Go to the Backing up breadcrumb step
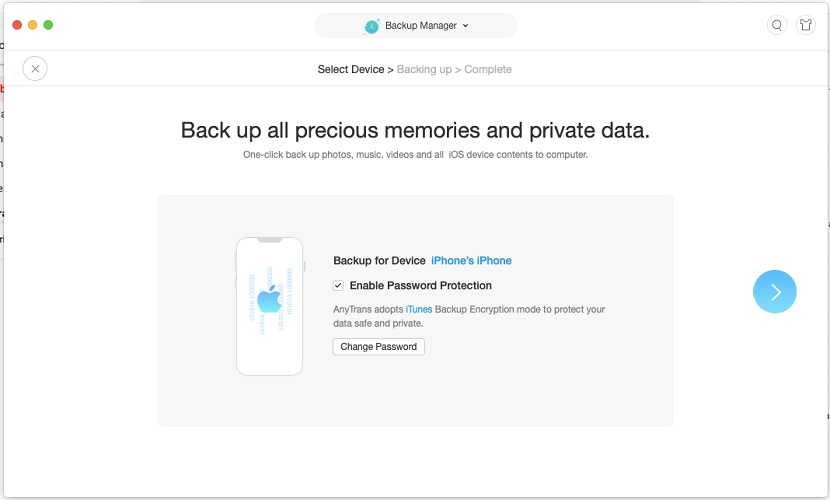Screen dimensions: 830x500 424,70
